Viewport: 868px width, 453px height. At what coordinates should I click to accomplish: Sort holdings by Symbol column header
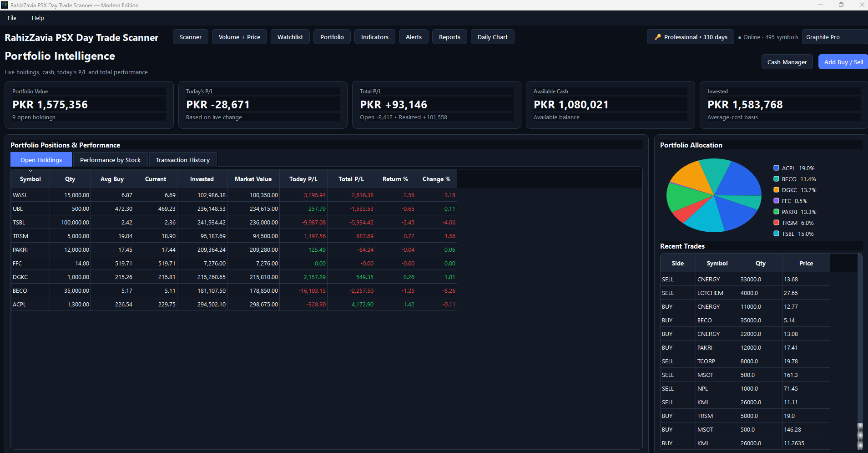coord(30,179)
